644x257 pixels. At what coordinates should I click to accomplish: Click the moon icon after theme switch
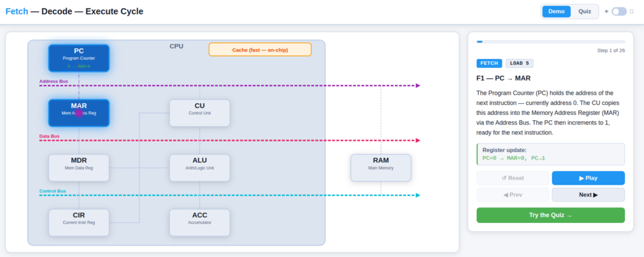click(x=631, y=11)
